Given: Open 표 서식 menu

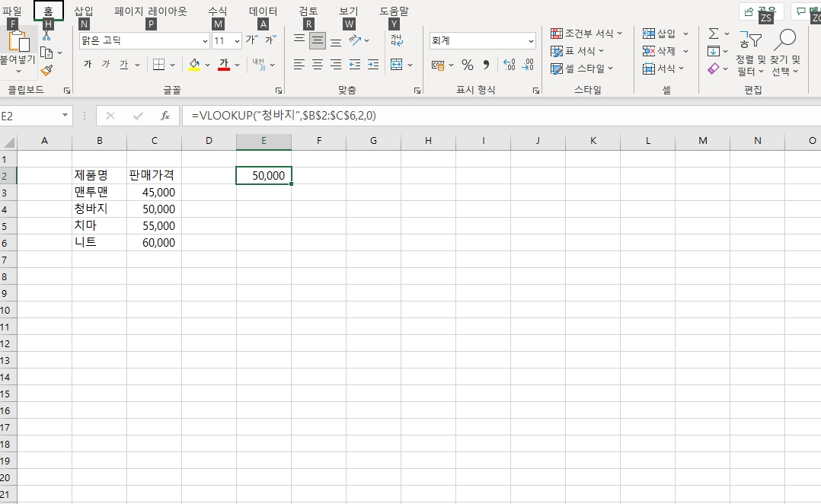Looking at the screenshot, I should tap(577, 51).
